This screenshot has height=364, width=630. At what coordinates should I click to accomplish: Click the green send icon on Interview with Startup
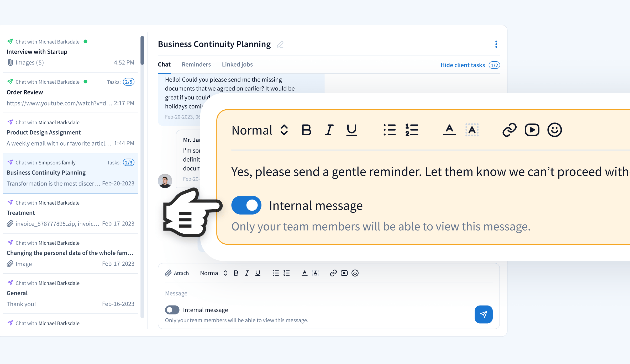point(10,41)
